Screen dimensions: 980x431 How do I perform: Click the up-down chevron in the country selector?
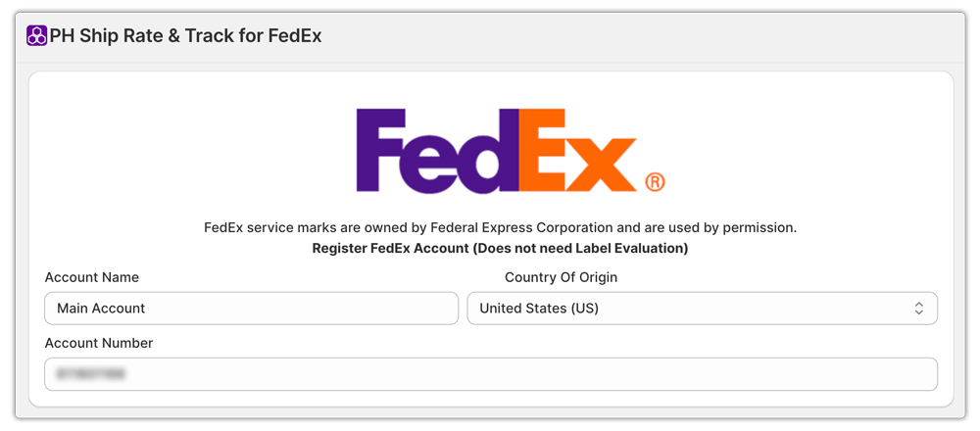[919, 309]
